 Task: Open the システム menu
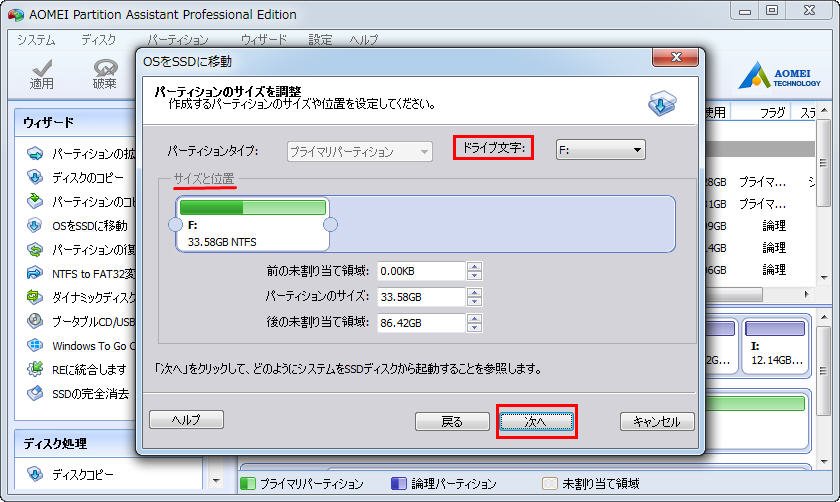tap(36, 40)
